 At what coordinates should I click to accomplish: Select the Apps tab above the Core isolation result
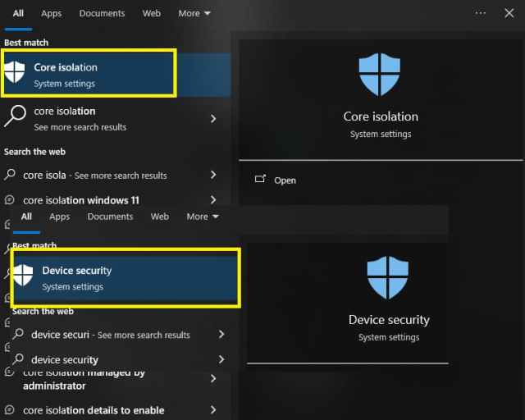pyautogui.click(x=51, y=13)
